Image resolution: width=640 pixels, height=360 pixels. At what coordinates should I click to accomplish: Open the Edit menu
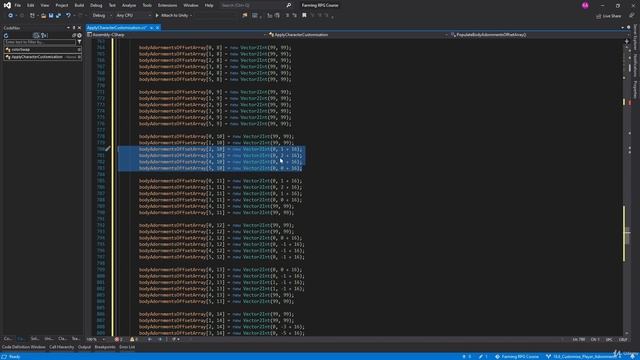point(31,5)
